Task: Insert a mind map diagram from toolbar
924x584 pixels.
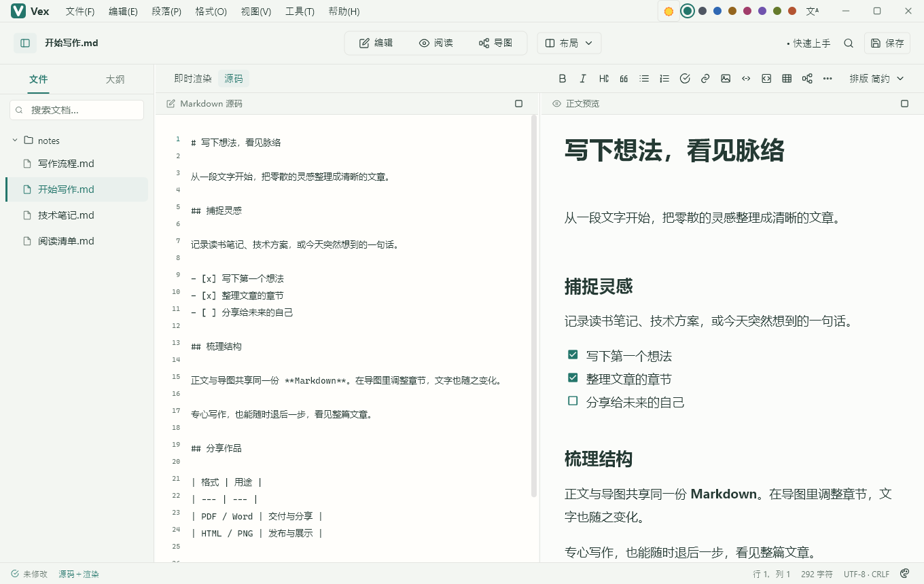Action: tap(807, 79)
